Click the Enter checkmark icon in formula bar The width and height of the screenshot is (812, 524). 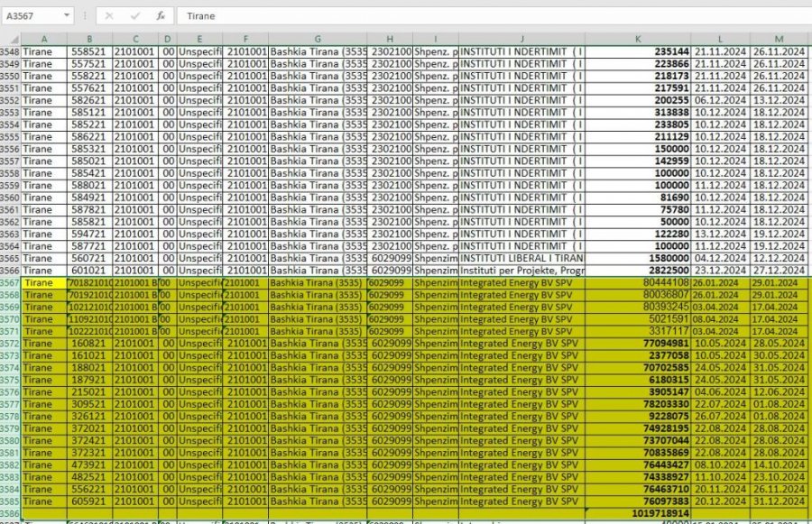[x=134, y=16]
